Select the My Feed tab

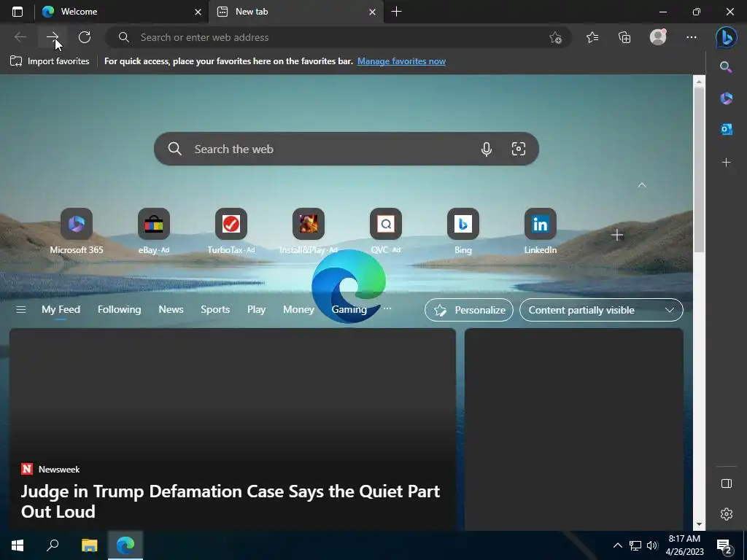point(61,309)
